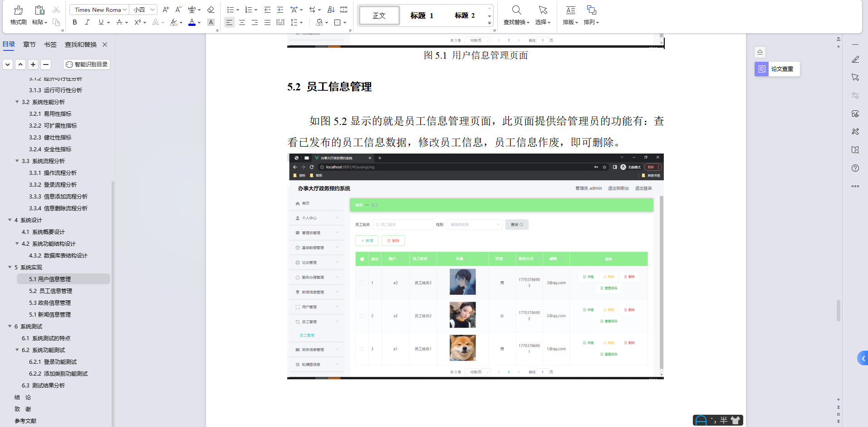
Task: Toggle bold formatting
Action: (x=74, y=22)
